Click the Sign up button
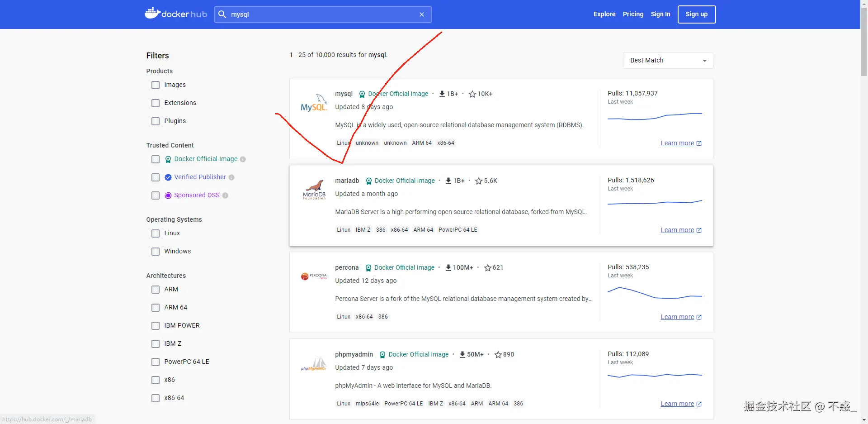The image size is (868, 424). tap(697, 14)
